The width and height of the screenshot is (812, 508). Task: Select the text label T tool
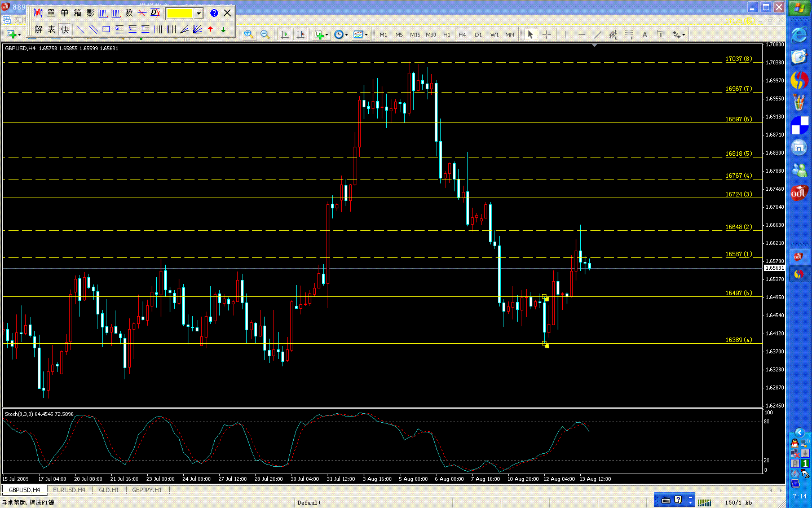(x=661, y=35)
